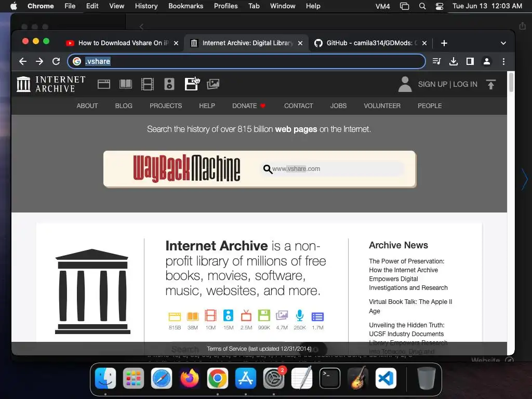Open the JOBS link
This screenshot has height=399, width=532.
338,106
